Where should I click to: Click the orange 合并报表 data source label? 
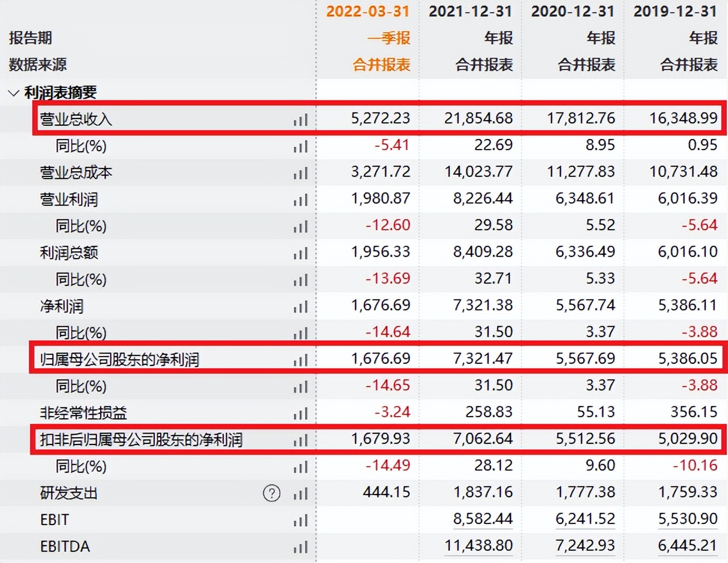[381, 65]
